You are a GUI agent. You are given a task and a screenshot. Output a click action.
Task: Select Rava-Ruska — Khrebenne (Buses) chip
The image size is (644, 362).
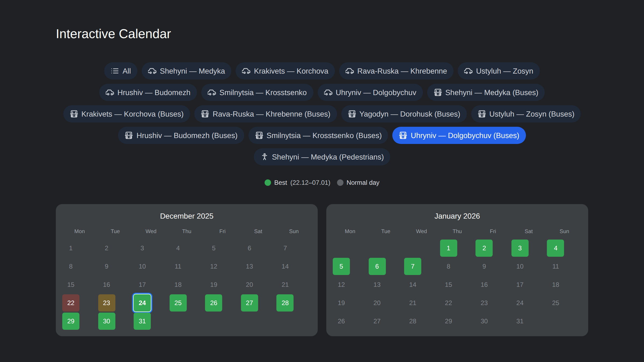tap(265, 114)
